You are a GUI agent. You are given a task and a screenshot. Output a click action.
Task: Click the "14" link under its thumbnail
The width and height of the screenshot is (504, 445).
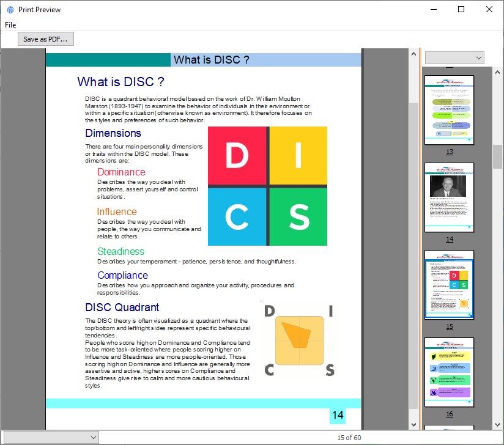[x=450, y=239]
